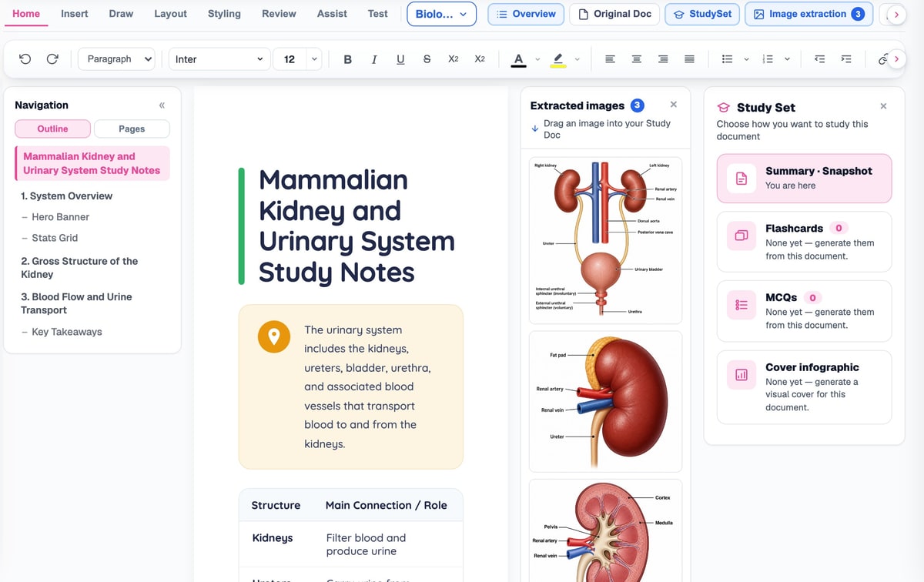Open the Paragraph style dropdown
924x582 pixels.
pyautogui.click(x=116, y=59)
